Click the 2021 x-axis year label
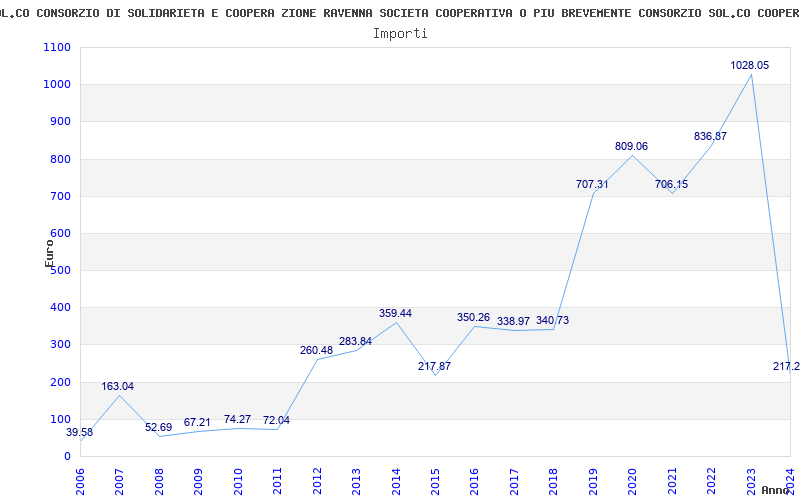800x500 pixels. (x=672, y=481)
